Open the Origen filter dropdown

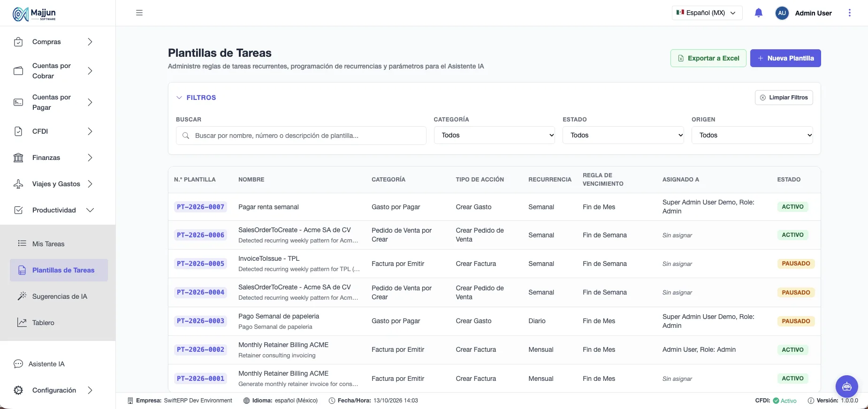pyautogui.click(x=752, y=135)
